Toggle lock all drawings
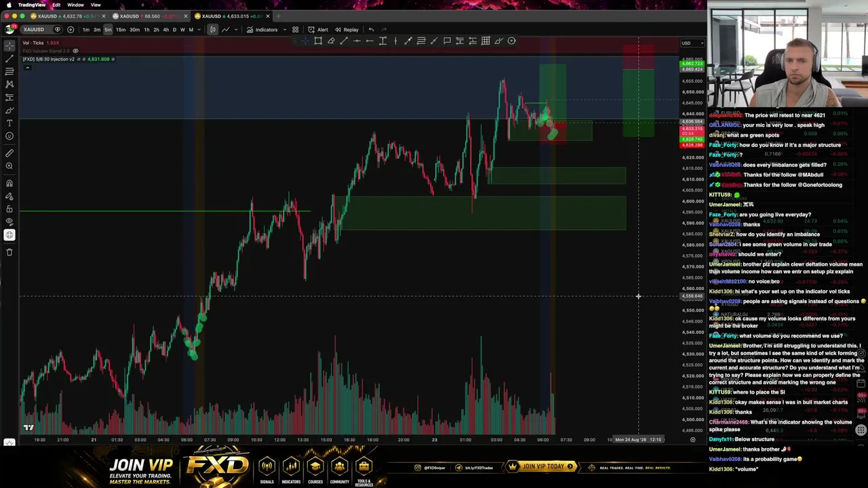 (x=9, y=209)
